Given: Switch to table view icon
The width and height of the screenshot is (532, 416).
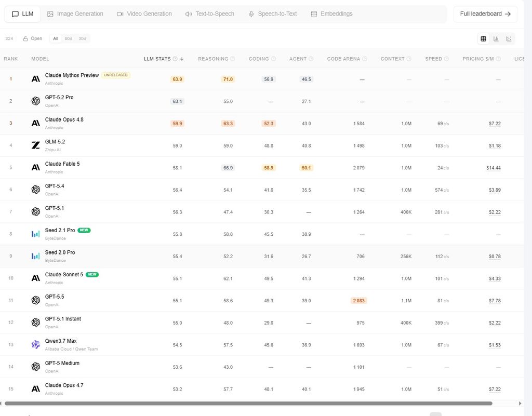Looking at the screenshot, I should click(x=484, y=38).
